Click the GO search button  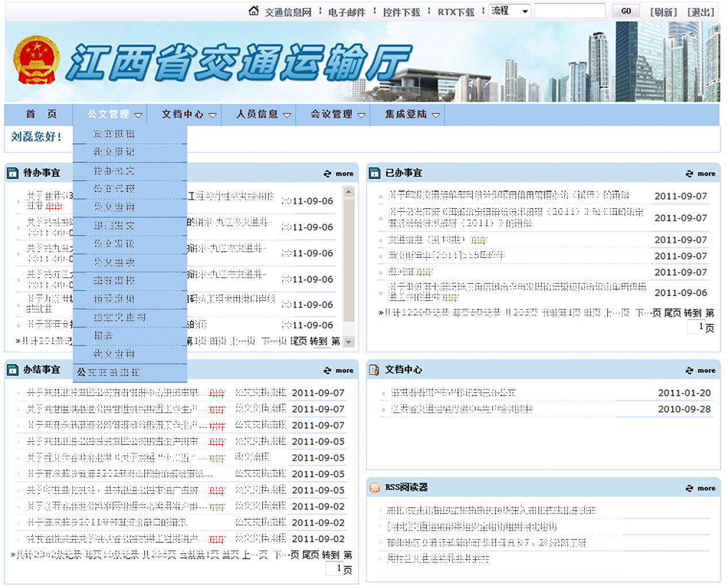[626, 11]
